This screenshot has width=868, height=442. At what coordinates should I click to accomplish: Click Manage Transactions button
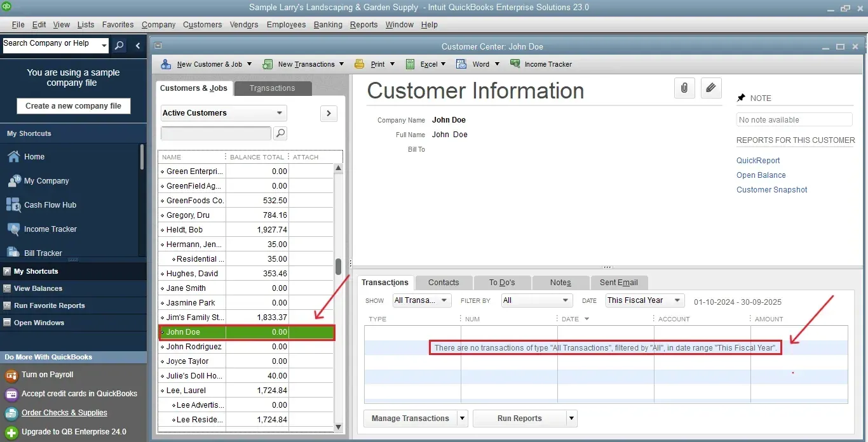tap(410, 419)
